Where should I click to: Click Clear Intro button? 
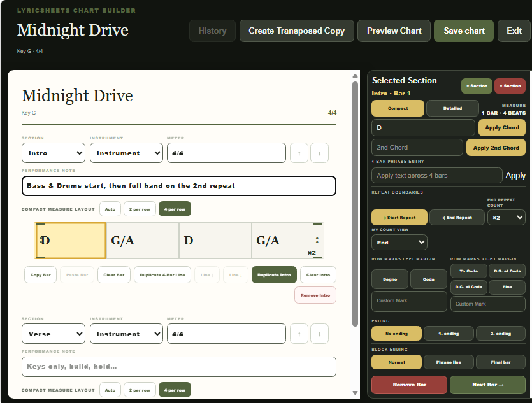(x=318, y=275)
